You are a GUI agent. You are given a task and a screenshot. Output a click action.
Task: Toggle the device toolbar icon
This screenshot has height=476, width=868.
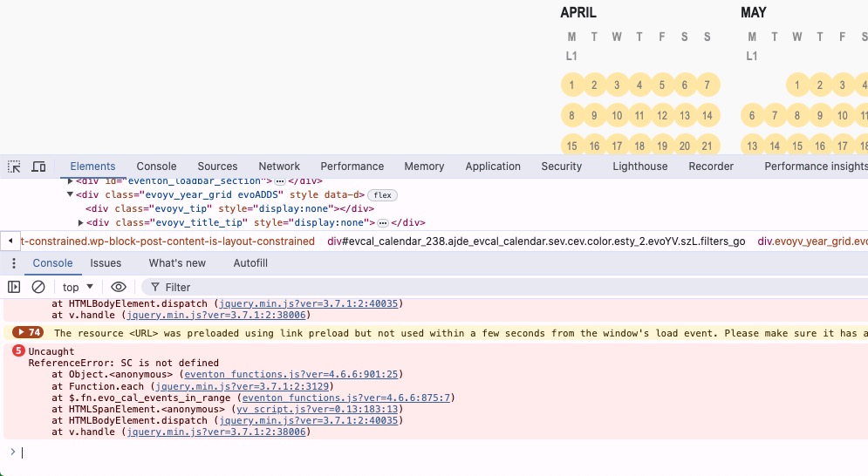[38, 167]
